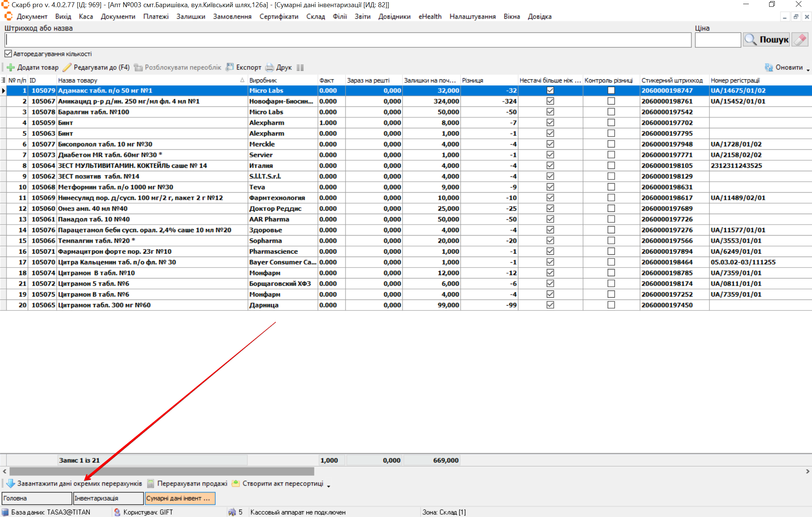
Task: Click the eraser clear-search icon
Action: coord(800,40)
